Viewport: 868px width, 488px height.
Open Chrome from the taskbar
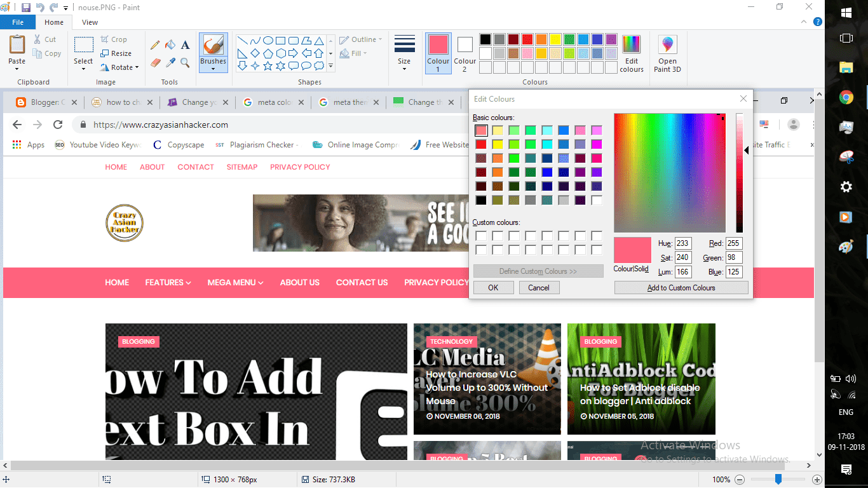click(x=846, y=97)
